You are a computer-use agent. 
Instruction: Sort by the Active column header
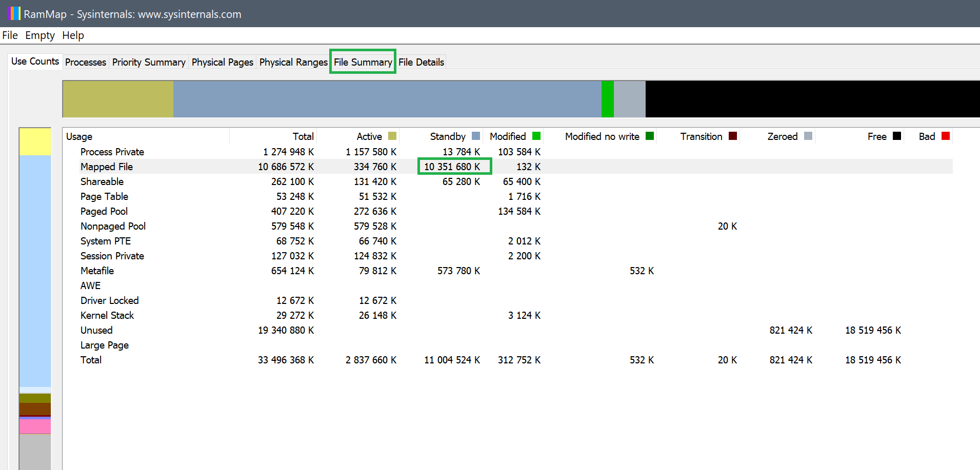pyautogui.click(x=358, y=136)
